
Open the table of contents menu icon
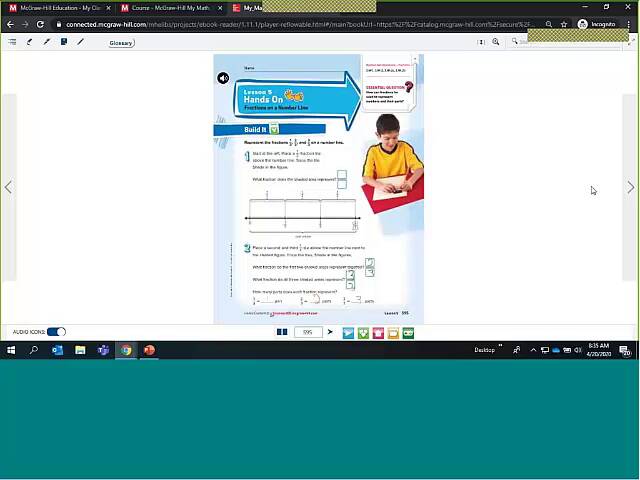[12, 42]
